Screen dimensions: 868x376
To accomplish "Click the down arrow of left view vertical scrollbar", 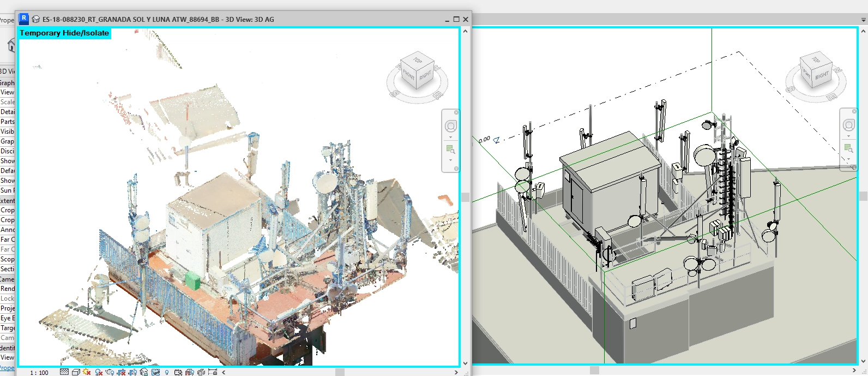I will pos(465,363).
